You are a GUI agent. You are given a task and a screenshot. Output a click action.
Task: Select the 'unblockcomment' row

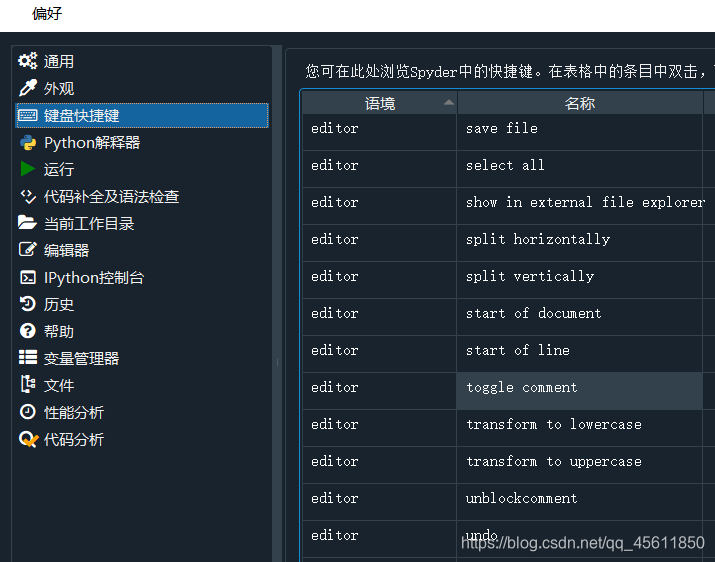tap(508, 502)
